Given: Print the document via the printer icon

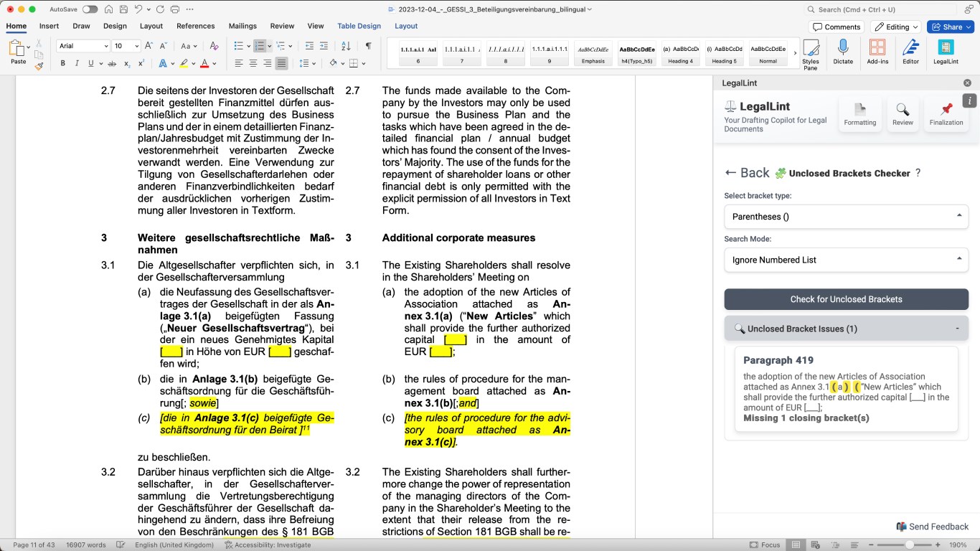Looking at the screenshot, I should [x=174, y=9].
